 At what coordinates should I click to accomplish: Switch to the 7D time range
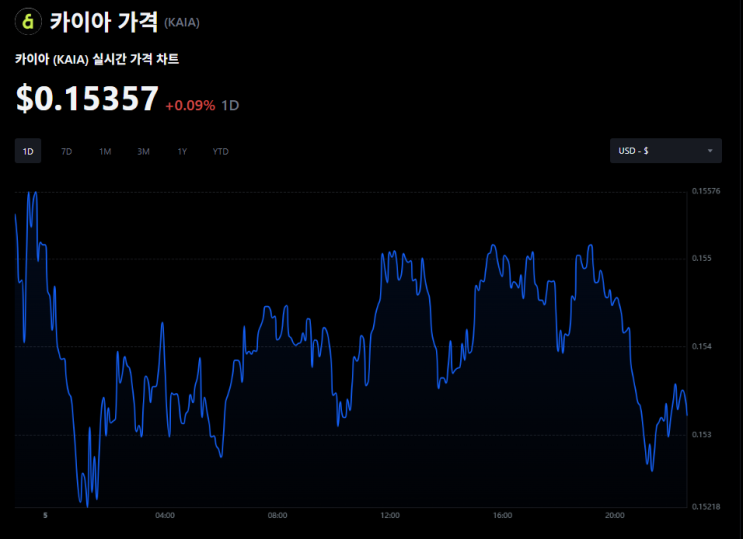(66, 151)
